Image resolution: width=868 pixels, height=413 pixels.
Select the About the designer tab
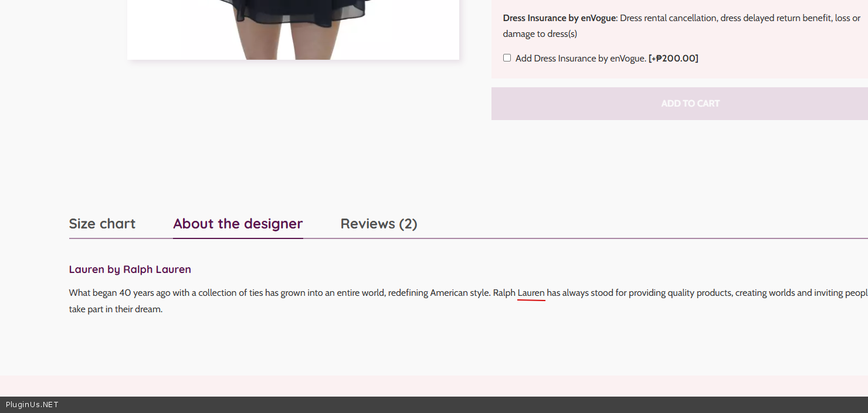tap(238, 224)
